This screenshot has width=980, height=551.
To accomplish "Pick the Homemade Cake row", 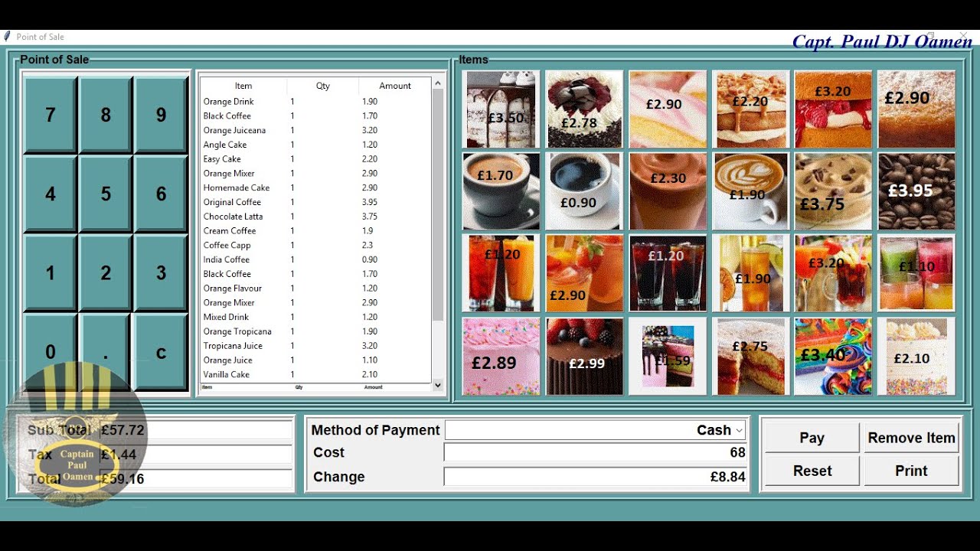I will tap(315, 187).
